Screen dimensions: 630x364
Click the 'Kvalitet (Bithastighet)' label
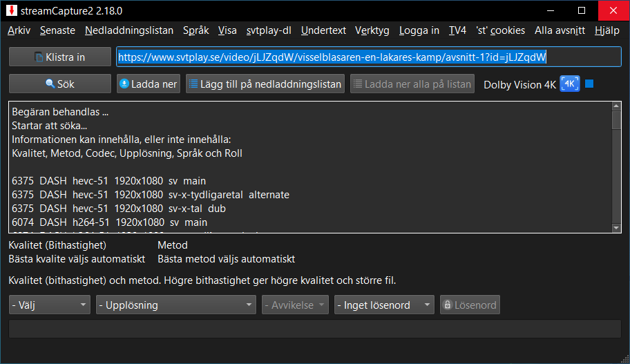point(57,245)
